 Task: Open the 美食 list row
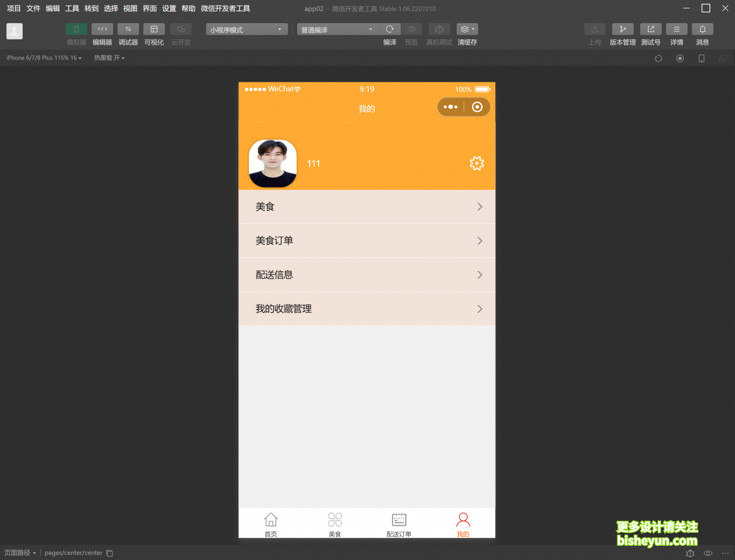[367, 207]
